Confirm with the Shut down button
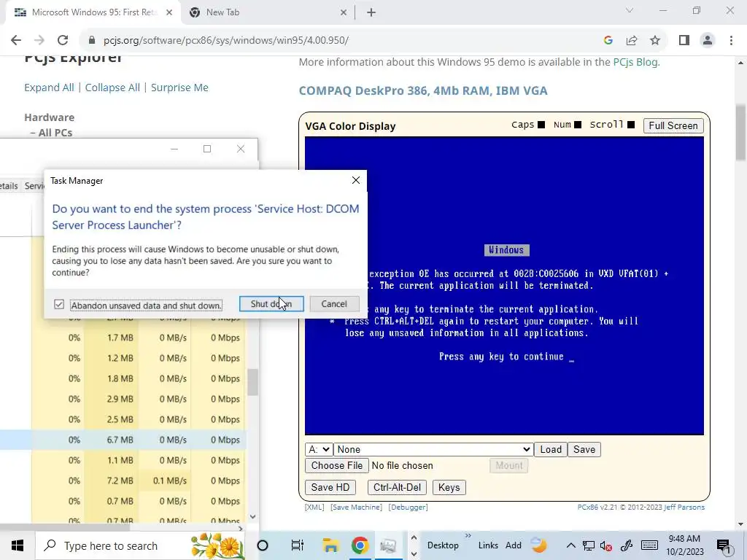Viewport: 747px width, 560px height. (271, 304)
